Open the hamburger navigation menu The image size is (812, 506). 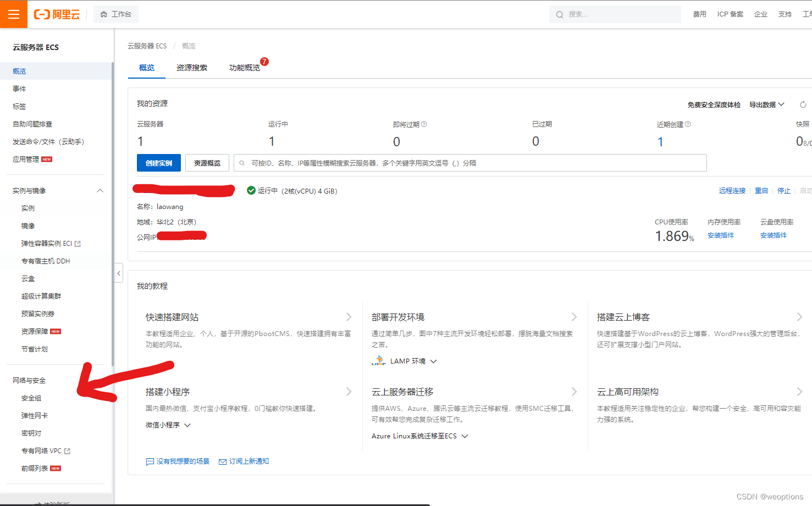[x=13, y=14]
